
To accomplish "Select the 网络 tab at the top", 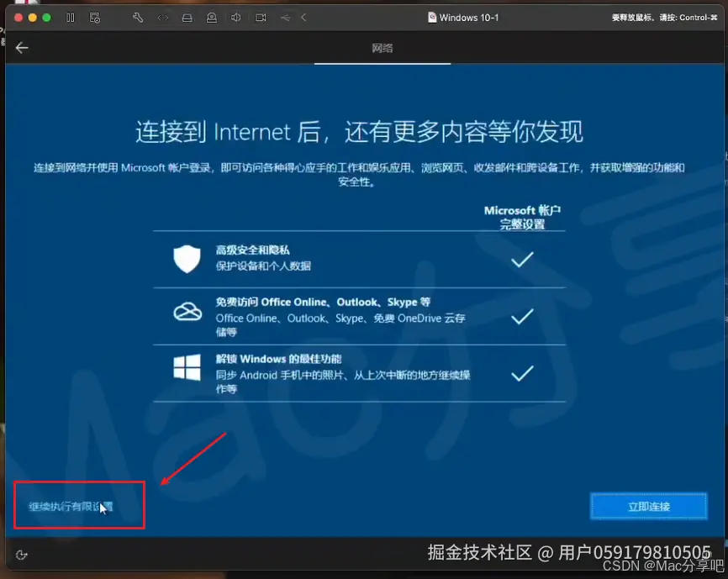I will (382, 49).
